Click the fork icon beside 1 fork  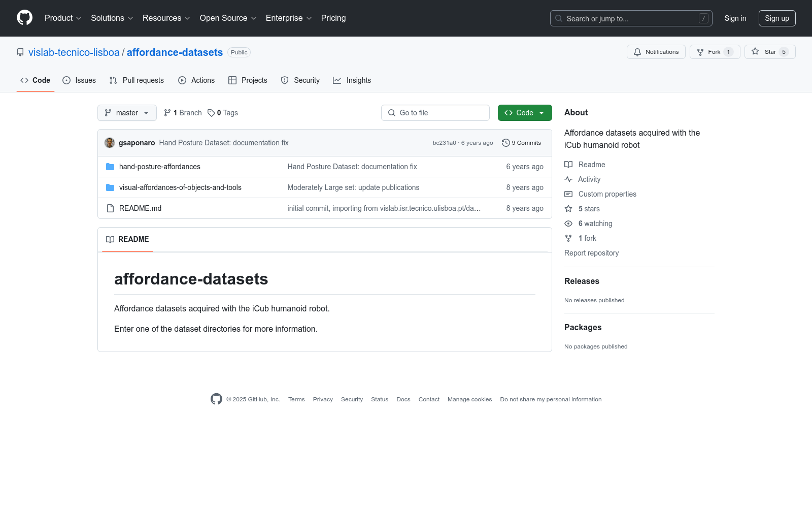[x=568, y=238]
